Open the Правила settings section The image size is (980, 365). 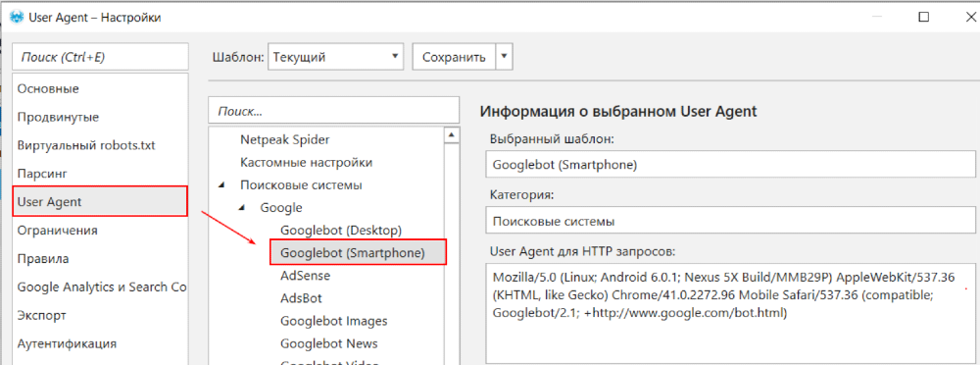click(101, 259)
